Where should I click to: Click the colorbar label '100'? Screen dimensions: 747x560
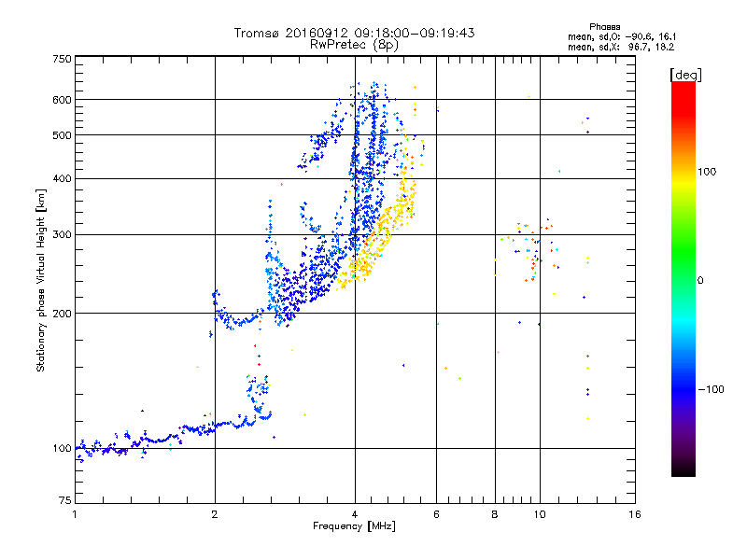(x=707, y=172)
